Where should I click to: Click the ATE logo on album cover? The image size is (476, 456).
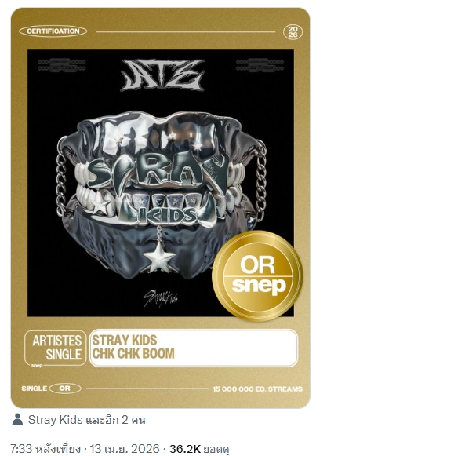tap(162, 75)
